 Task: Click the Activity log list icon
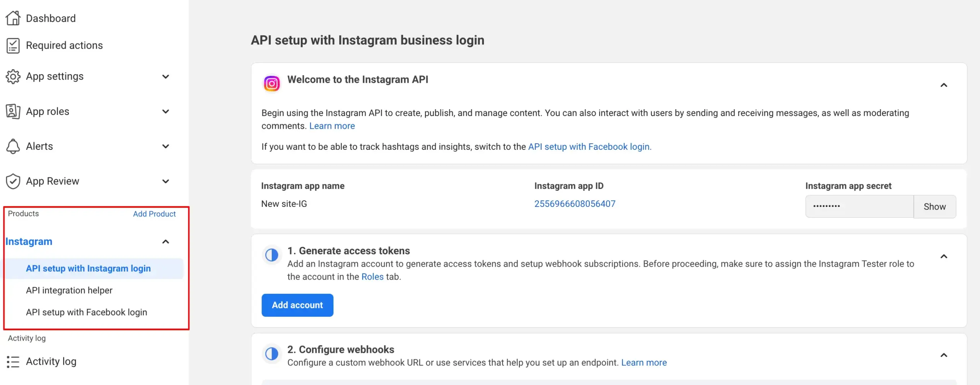13,362
